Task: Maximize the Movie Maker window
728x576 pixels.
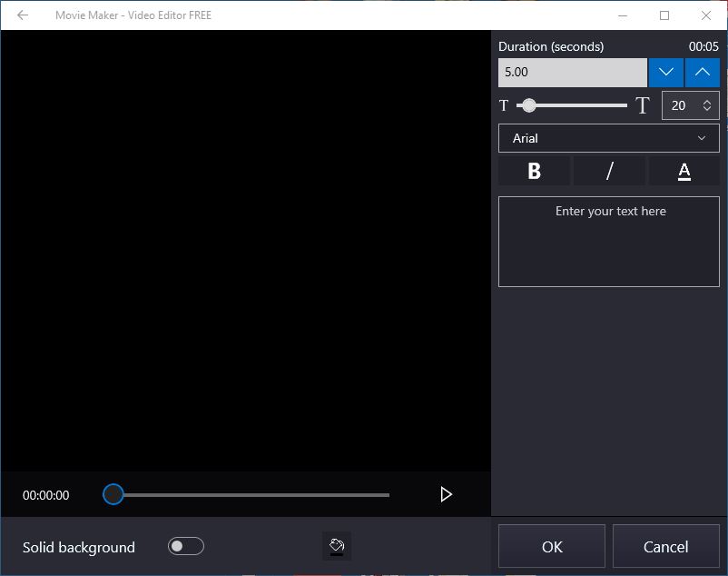Action: pyautogui.click(x=664, y=15)
